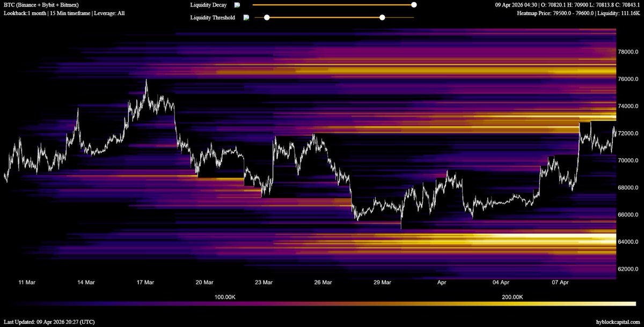Click the BTC (Binance + Bybit + Bitmex) title
Viewport: 644px width, 327px height.
(41, 5)
